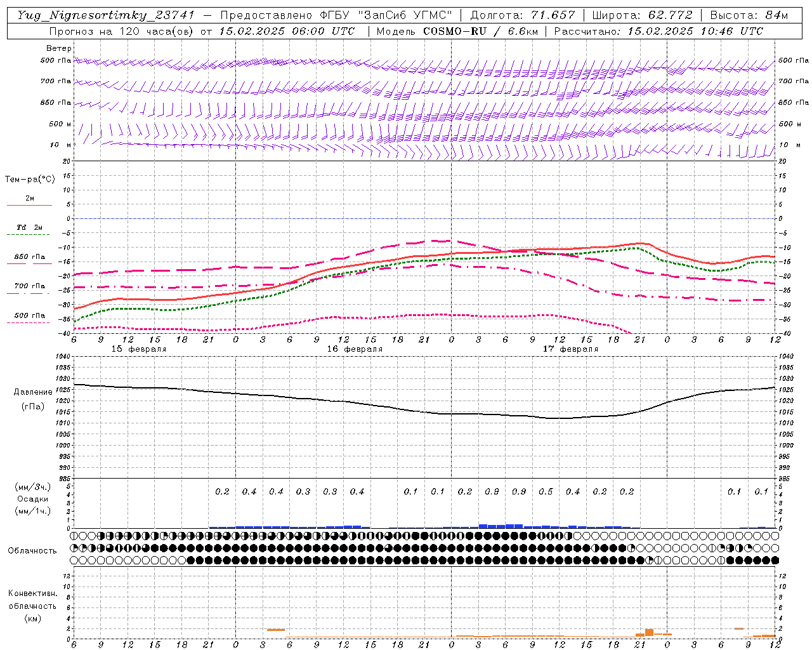Click the (мм/3ч.) precipitation unit label
The height and width of the screenshot is (650, 812).
33,487
